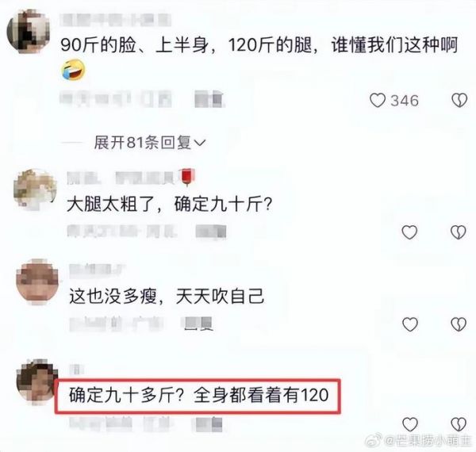The height and width of the screenshot is (452, 476).
Task: Like the comment "这也没多瘦，天天吹自己"
Action: (x=410, y=324)
